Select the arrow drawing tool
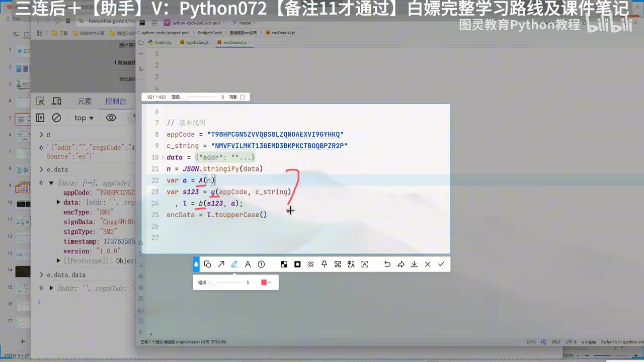This screenshot has width=644, height=362. pos(221,264)
